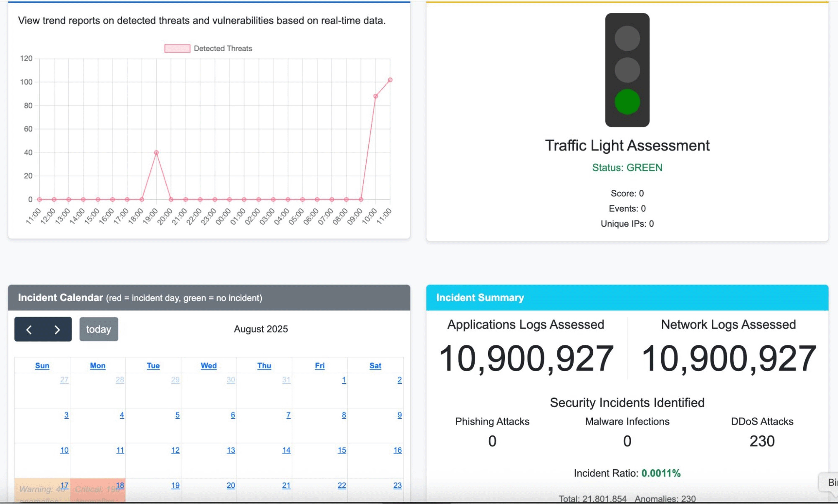Screen dimensions: 838x504
Task: Click the 'Unique IPs: 0' line
Action: point(627,224)
